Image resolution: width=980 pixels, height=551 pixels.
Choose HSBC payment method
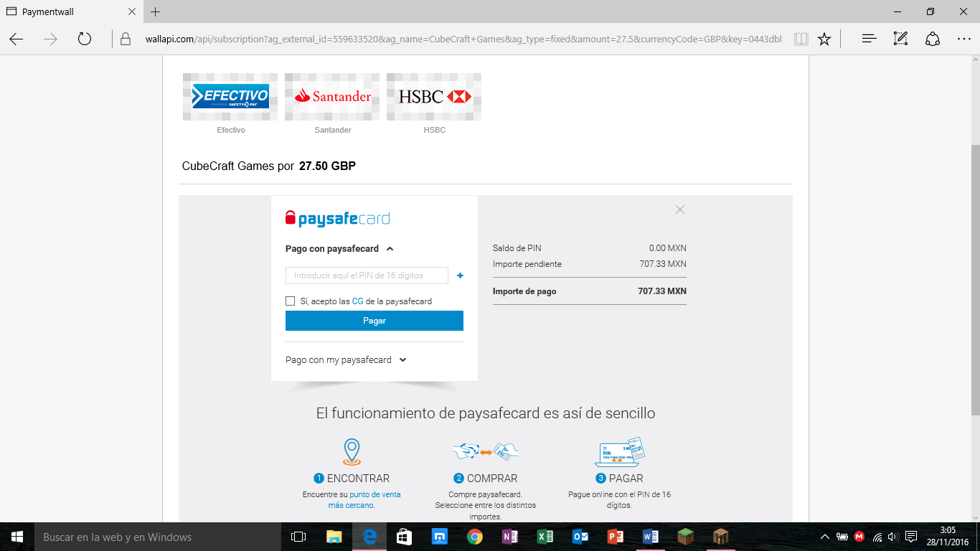click(434, 97)
